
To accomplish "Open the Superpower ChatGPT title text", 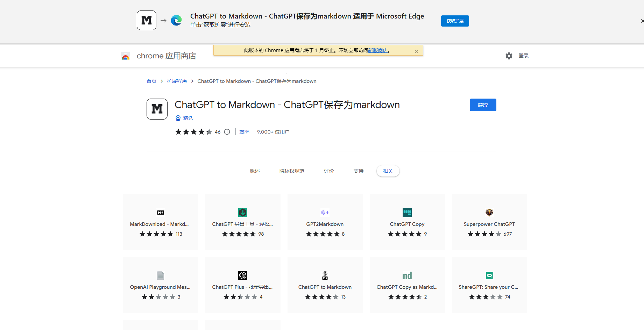I will coord(489,224).
